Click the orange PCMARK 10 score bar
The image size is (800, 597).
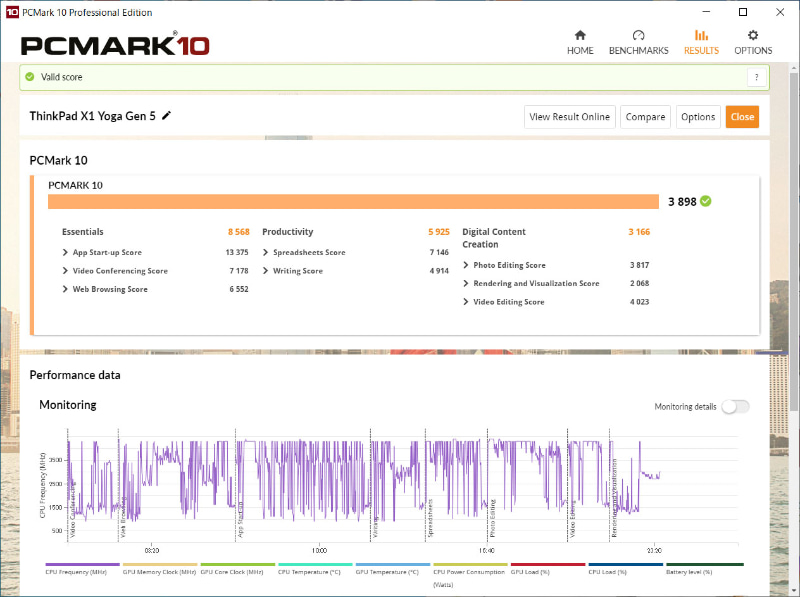(x=350, y=201)
